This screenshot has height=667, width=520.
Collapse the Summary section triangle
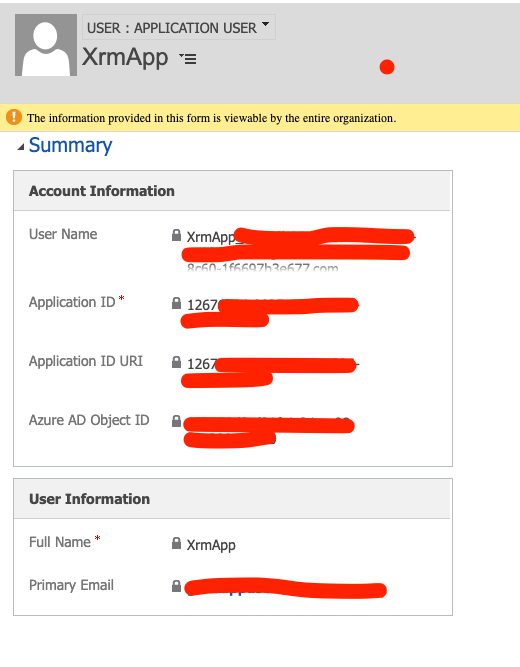coord(20,147)
